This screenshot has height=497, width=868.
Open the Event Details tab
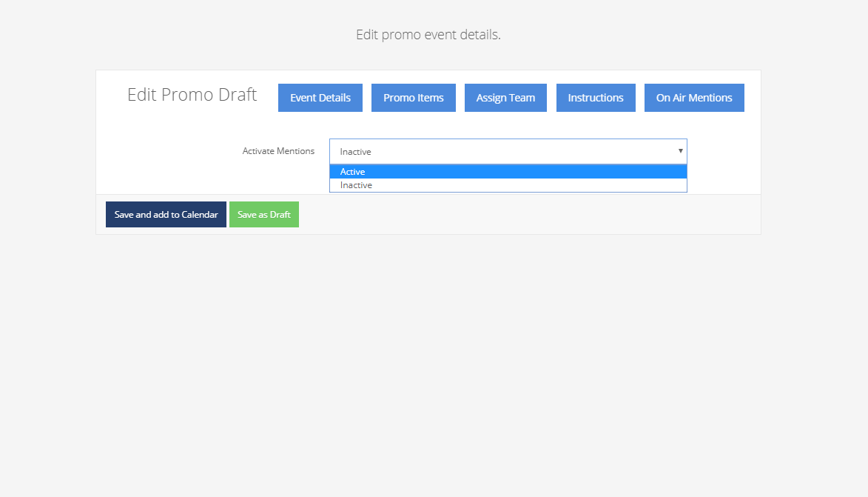tap(320, 98)
